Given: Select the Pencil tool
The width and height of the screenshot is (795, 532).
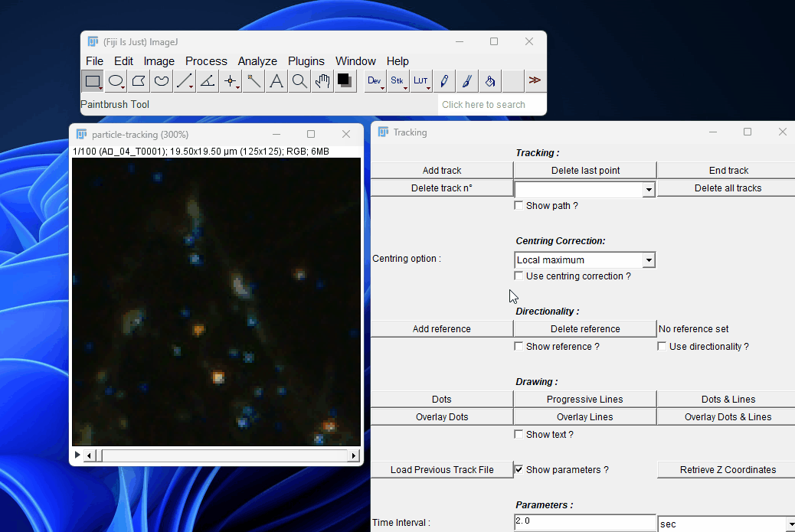Looking at the screenshot, I should (444, 81).
